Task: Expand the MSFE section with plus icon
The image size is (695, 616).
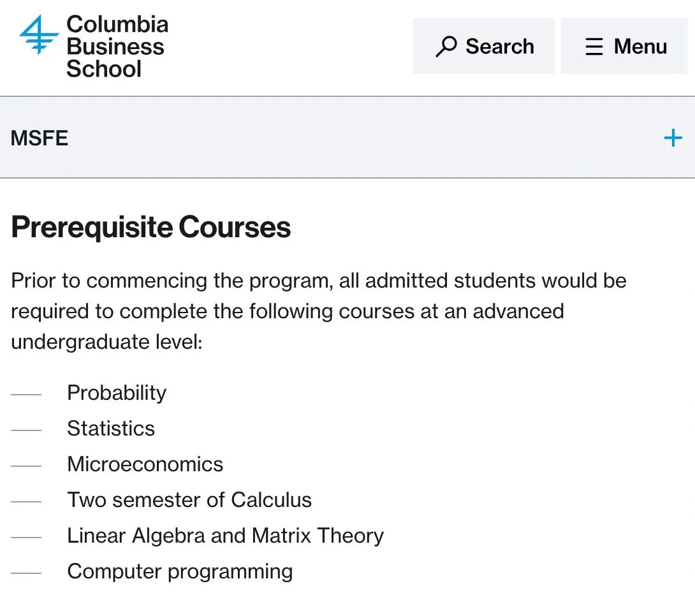Action: click(673, 138)
